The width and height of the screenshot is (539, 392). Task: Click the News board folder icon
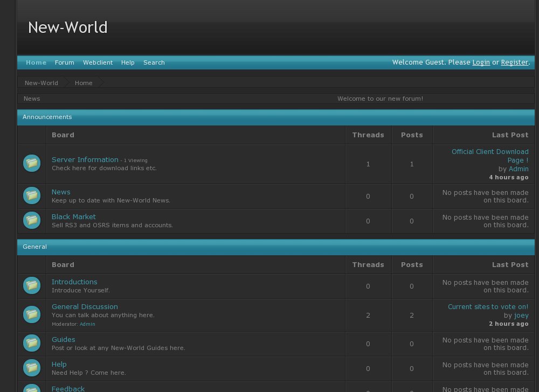click(31, 195)
